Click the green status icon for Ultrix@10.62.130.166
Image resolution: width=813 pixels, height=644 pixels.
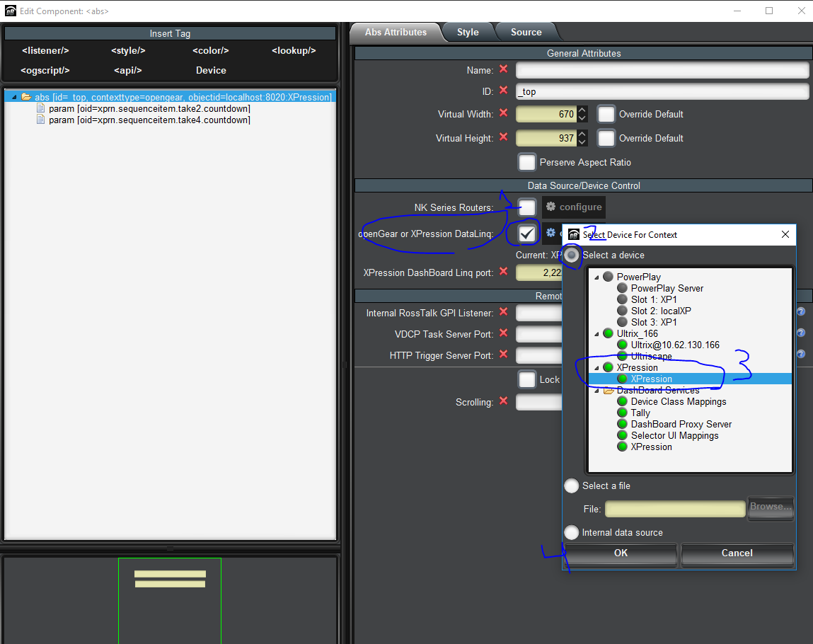(622, 345)
